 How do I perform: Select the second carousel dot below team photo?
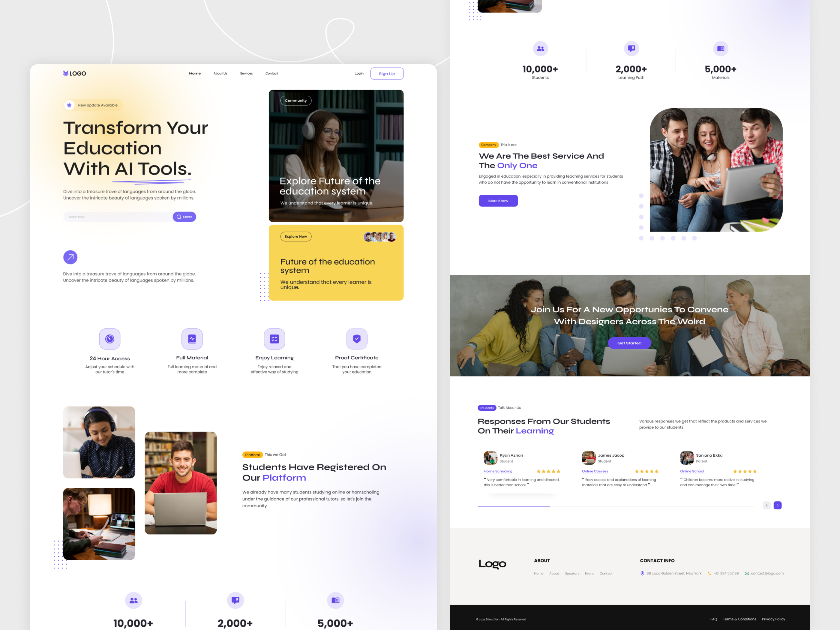pyautogui.click(x=652, y=238)
